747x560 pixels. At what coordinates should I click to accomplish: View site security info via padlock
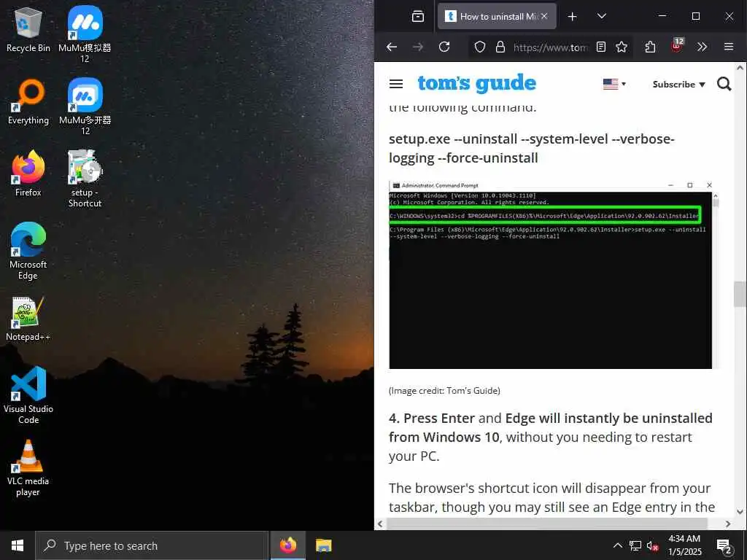tap(500, 47)
